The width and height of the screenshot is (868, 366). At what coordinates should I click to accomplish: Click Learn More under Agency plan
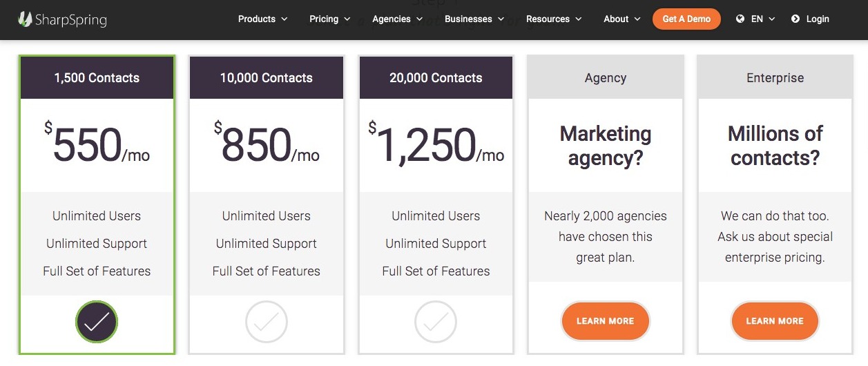pyautogui.click(x=606, y=321)
